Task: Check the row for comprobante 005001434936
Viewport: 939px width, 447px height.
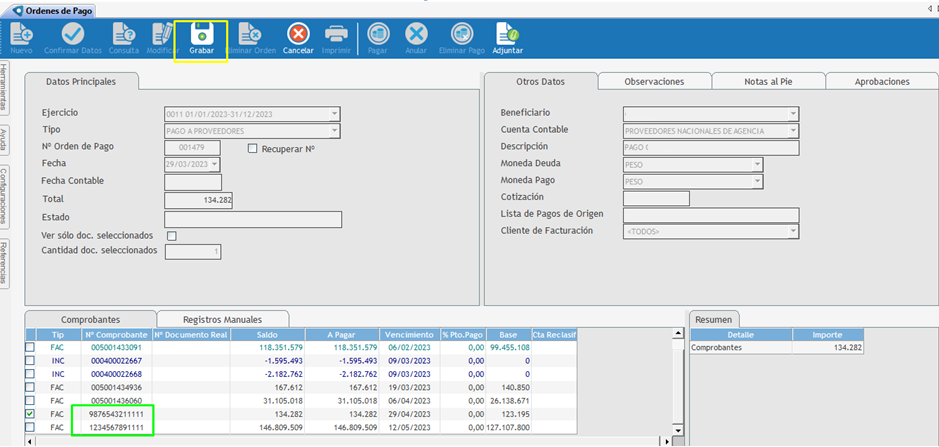Action: point(29,387)
